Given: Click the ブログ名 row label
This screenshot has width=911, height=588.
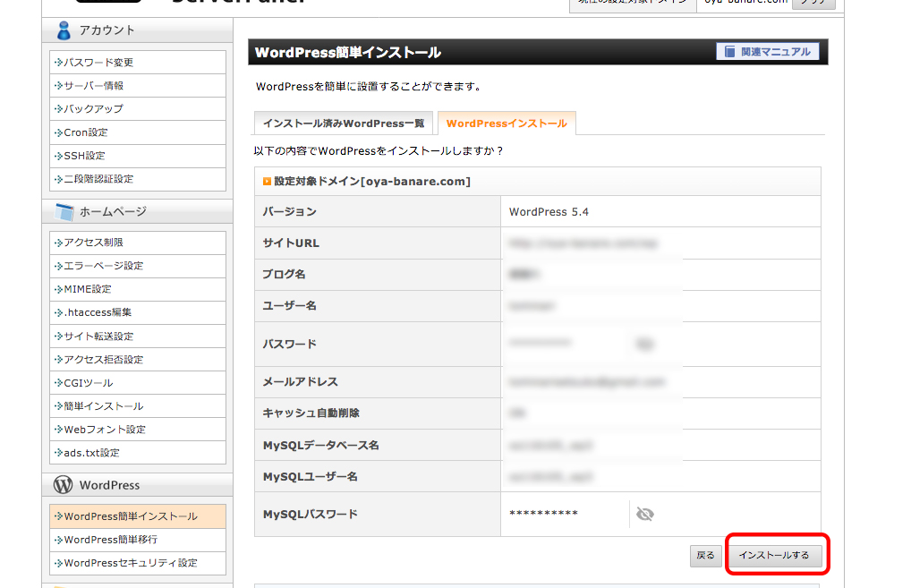Looking at the screenshot, I should [284, 274].
